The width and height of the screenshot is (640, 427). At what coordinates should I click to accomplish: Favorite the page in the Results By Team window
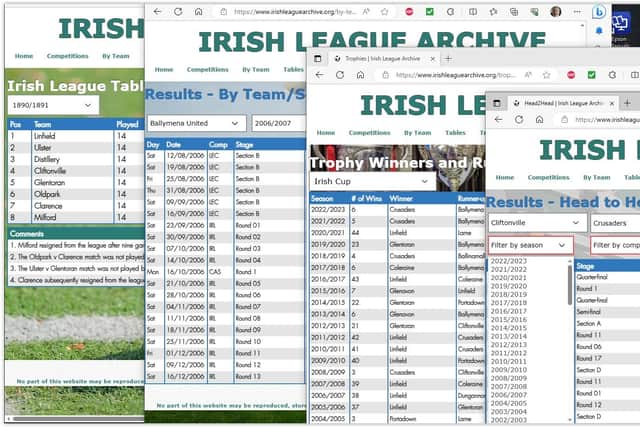384,12
